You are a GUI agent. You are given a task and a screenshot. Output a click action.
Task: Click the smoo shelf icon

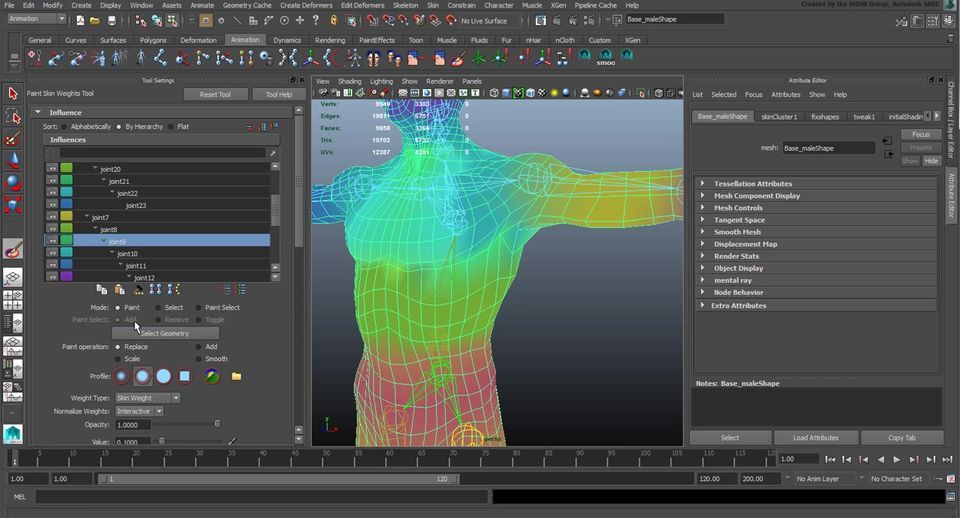click(606, 58)
